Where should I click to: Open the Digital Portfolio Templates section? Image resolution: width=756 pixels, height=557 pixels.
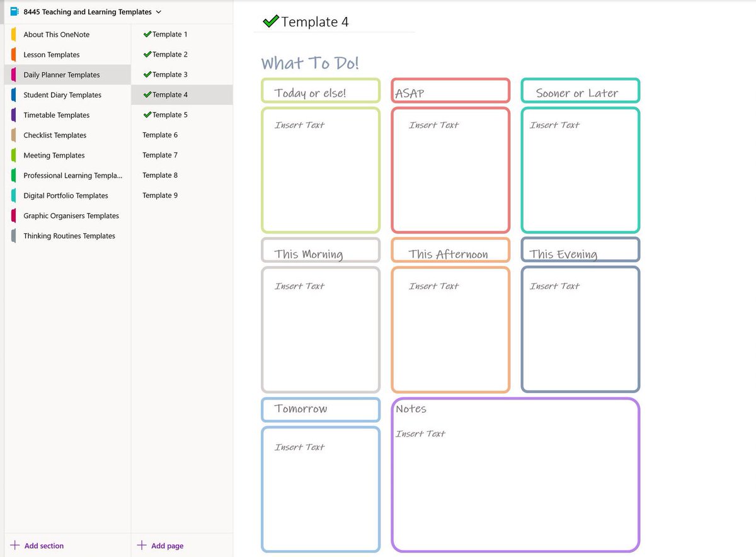(67, 196)
